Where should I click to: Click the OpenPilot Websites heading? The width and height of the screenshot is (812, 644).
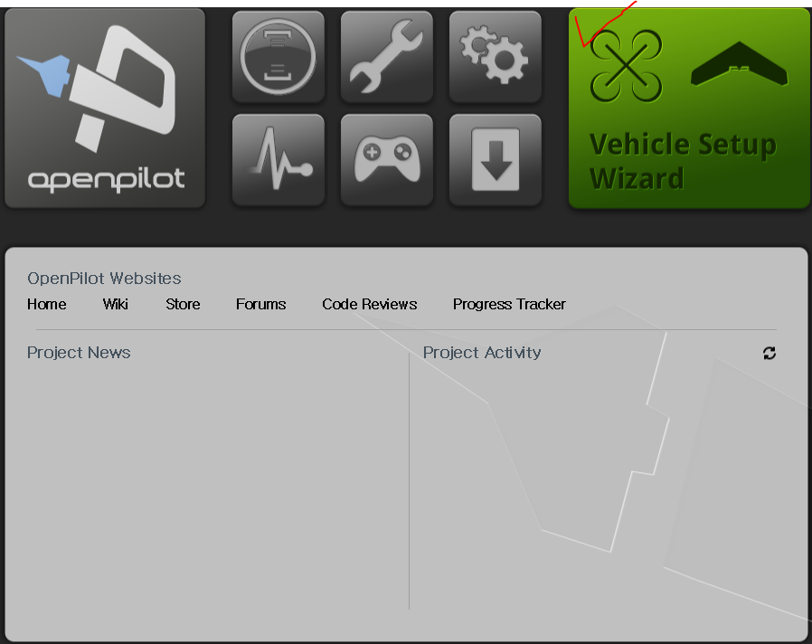point(104,279)
